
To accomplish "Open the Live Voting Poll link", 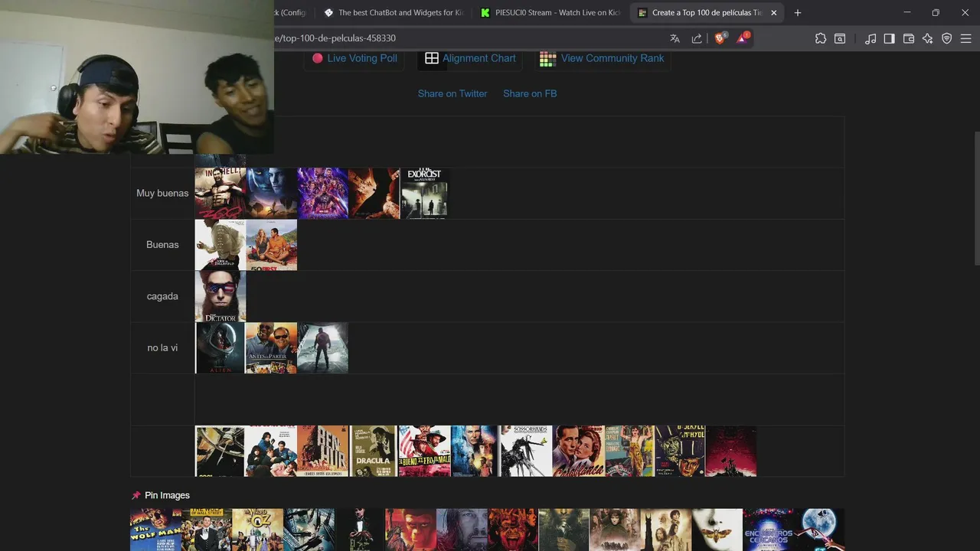I will coord(362,58).
